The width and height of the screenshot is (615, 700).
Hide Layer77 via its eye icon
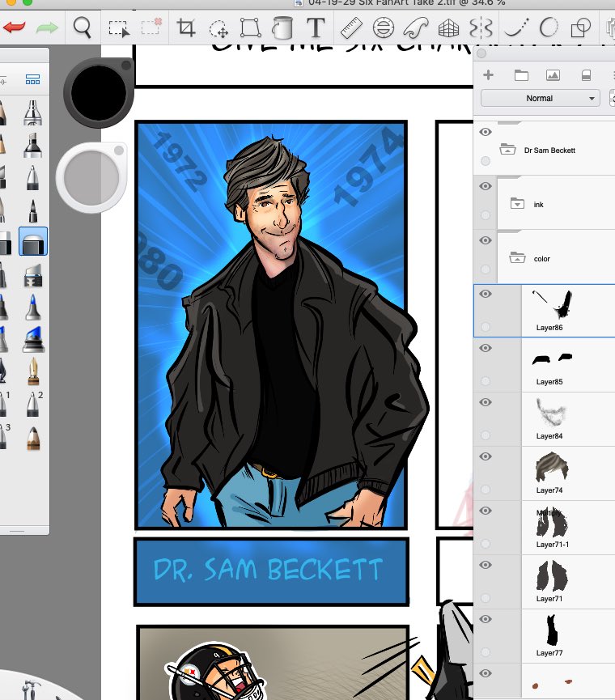(x=486, y=619)
